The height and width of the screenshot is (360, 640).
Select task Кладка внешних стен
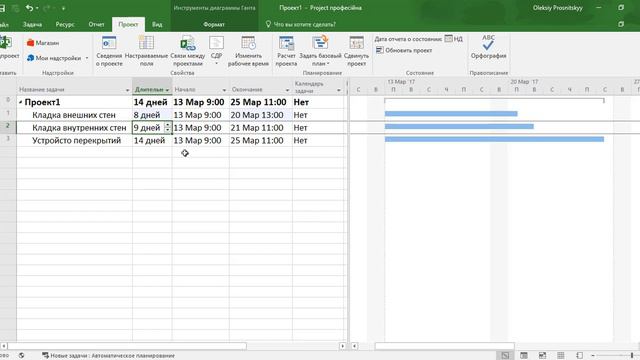73,115
